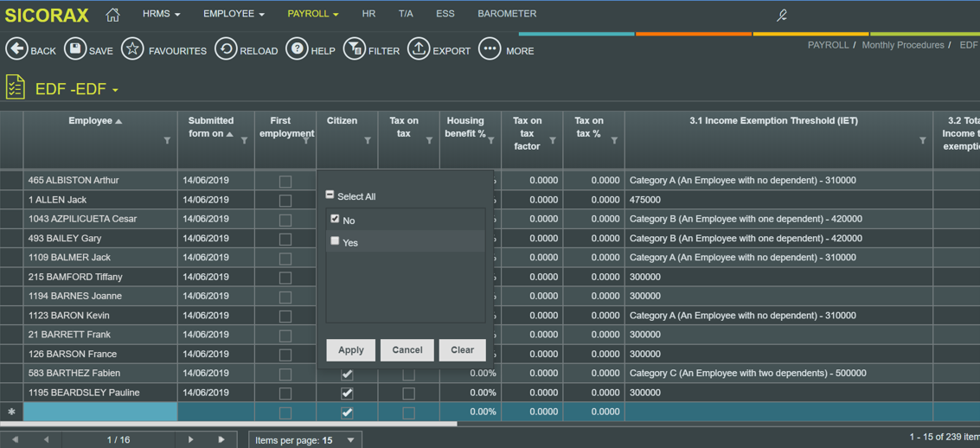
Task: Click the Export upload icon
Action: 419,49
